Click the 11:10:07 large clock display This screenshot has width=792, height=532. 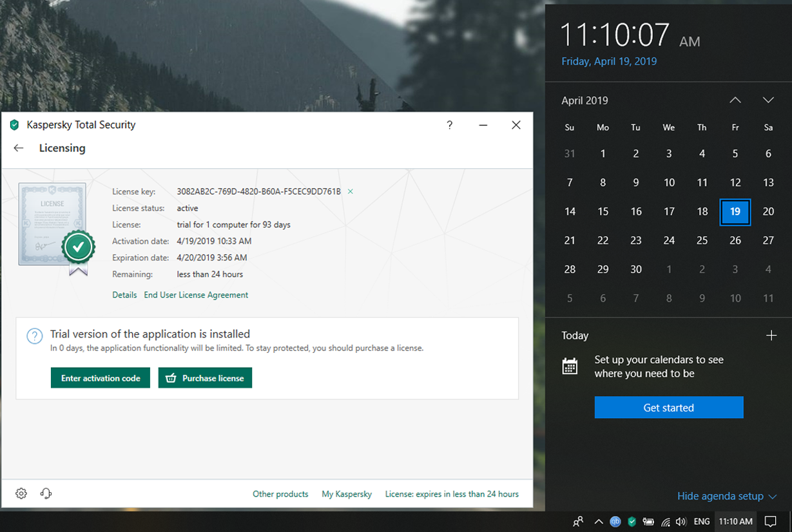(x=615, y=35)
